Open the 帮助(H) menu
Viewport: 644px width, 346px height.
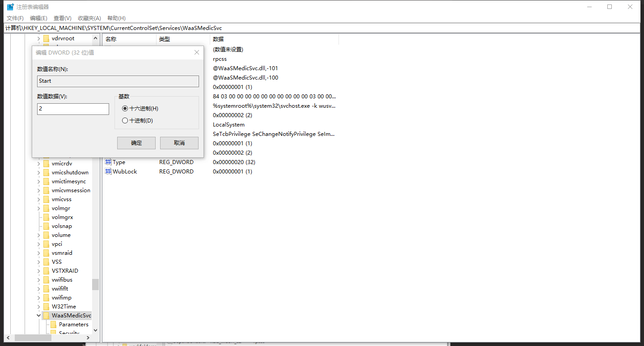[116, 18]
